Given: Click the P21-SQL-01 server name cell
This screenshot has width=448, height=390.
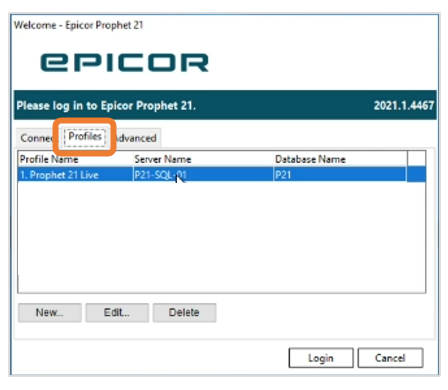Looking at the screenshot, I should coord(203,175).
